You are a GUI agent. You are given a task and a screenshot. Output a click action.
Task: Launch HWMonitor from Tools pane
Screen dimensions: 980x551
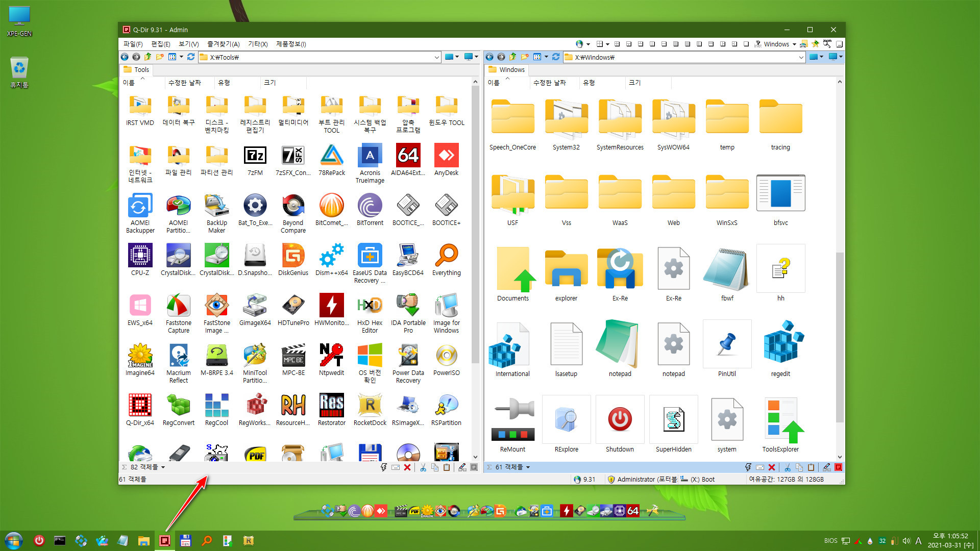tap(331, 311)
